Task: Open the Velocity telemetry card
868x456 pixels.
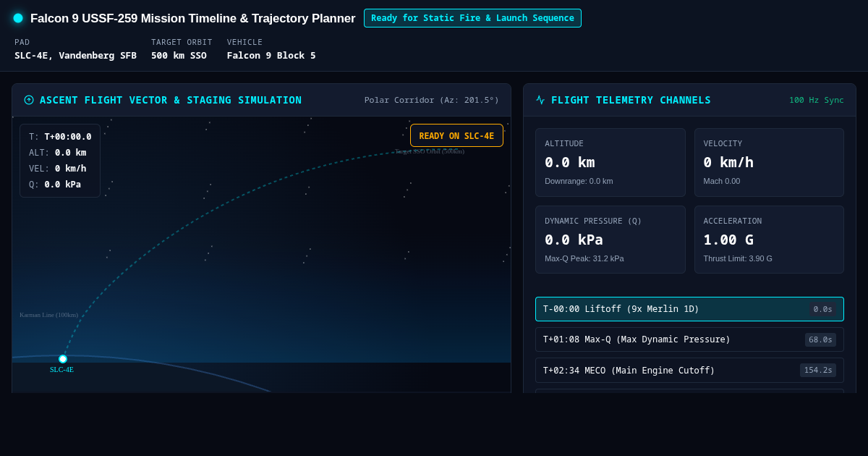Action: click(x=769, y=162)
